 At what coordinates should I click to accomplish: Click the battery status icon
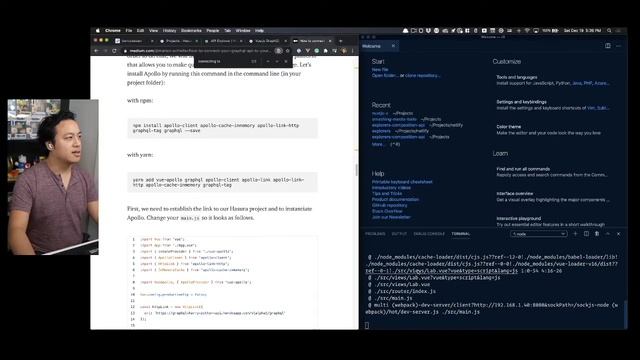pos(555,31)
